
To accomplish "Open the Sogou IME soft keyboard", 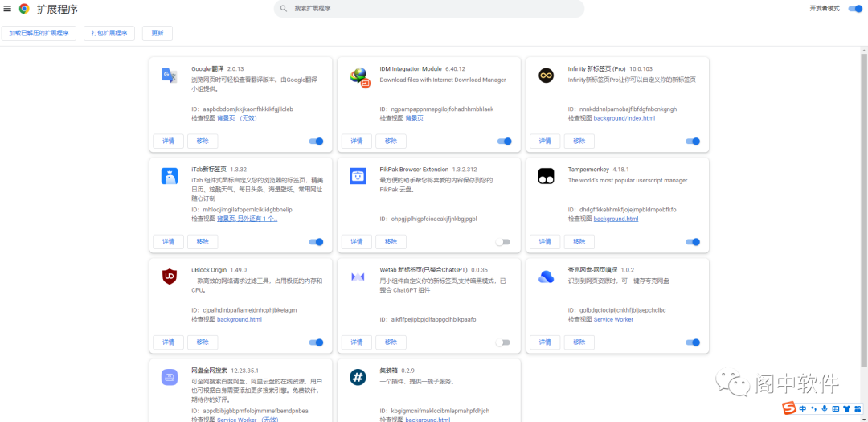I will coord(835,409).
